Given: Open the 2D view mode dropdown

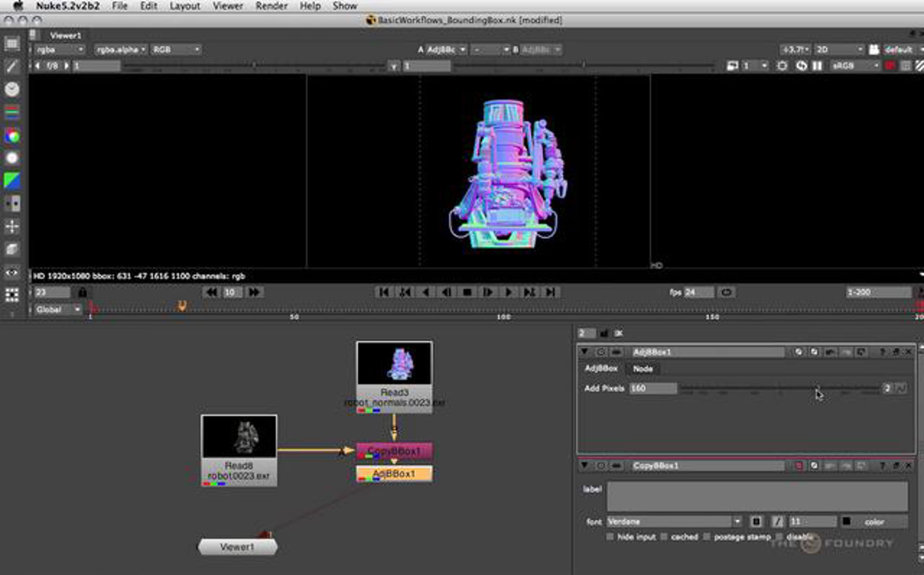Looking at the screenshot, I should point(839,50).
